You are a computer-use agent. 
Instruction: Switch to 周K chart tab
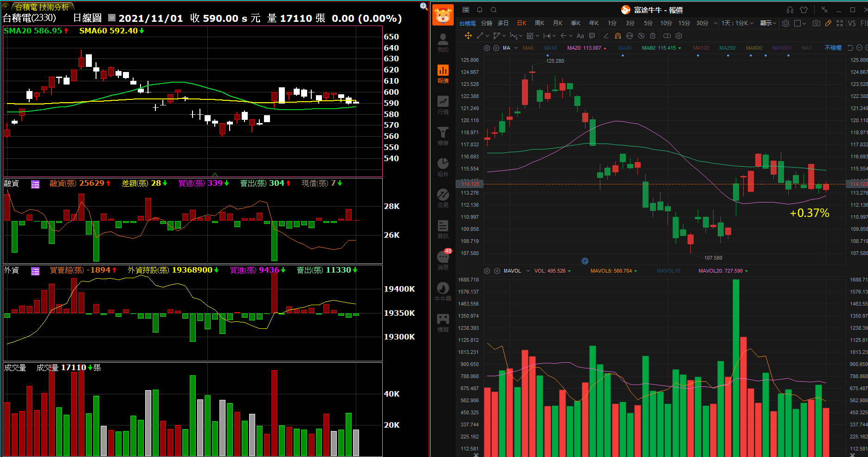click(540, 23)
